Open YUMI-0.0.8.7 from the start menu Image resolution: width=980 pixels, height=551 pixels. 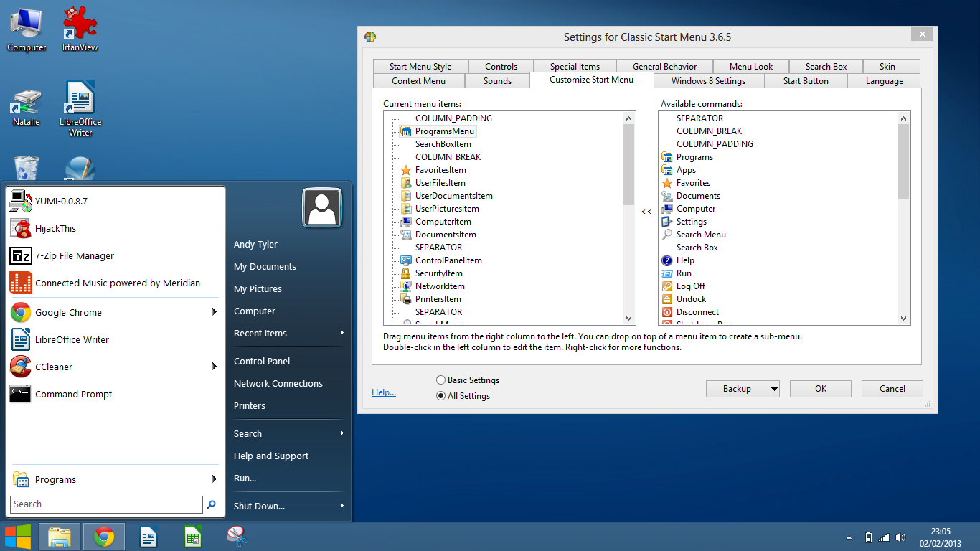tap(115, 201)
